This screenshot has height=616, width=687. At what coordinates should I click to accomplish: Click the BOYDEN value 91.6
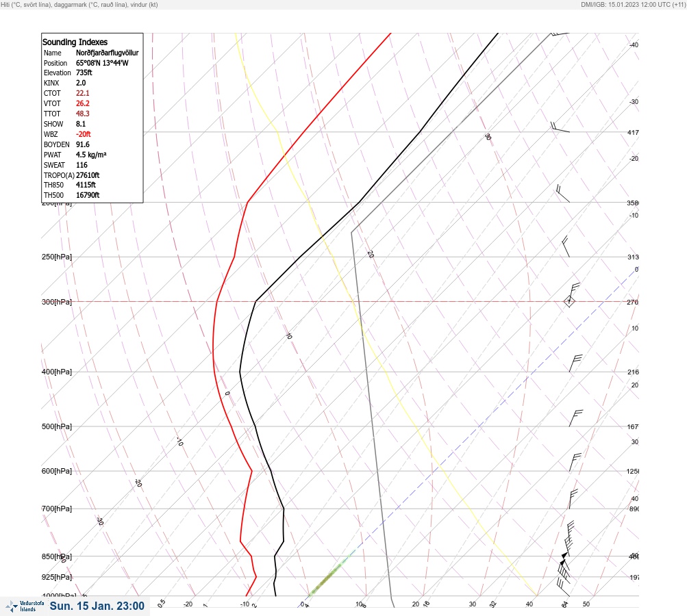click(x=83, y=144)
